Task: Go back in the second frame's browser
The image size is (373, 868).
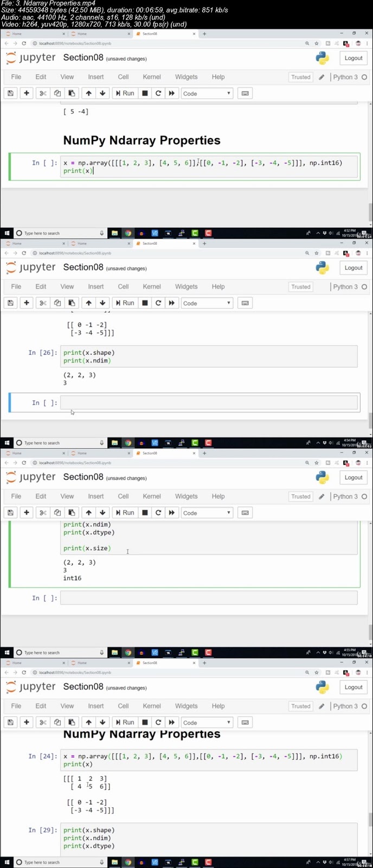Action: 7,253
